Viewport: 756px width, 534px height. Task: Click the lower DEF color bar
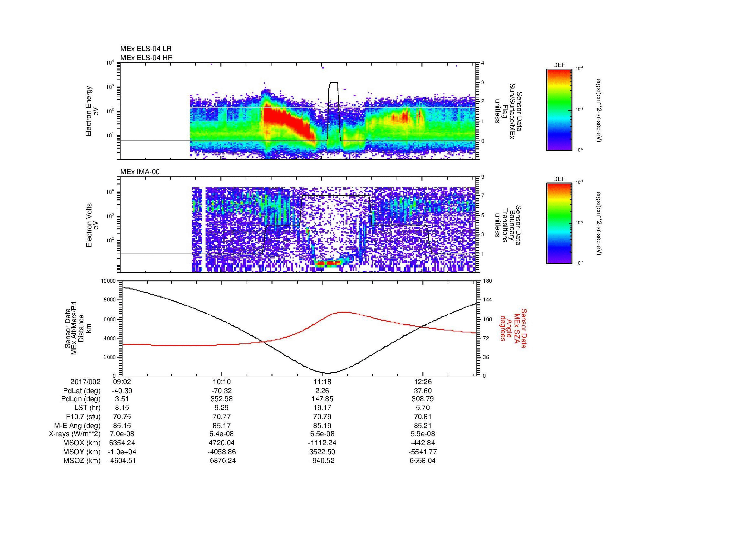559,224
